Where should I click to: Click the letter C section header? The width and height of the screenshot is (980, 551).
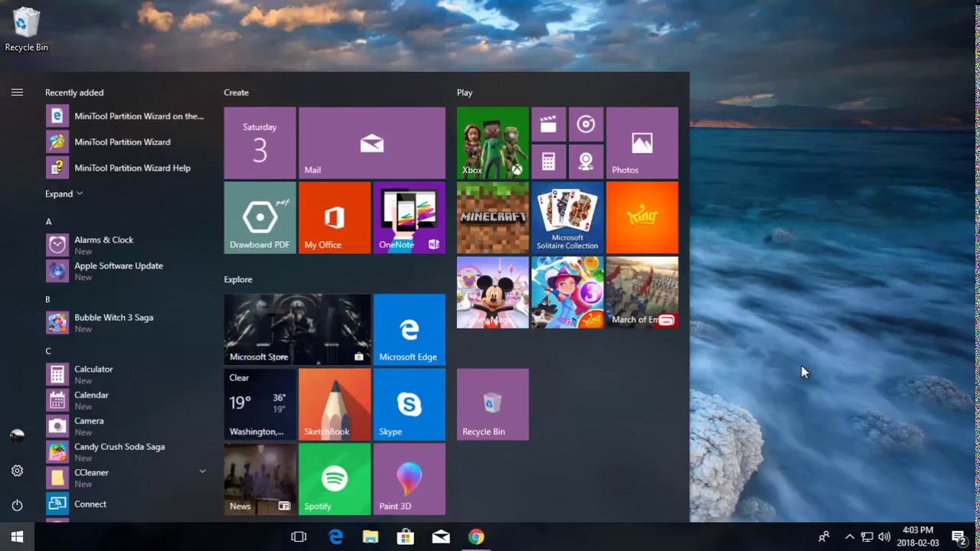[48, 351]
